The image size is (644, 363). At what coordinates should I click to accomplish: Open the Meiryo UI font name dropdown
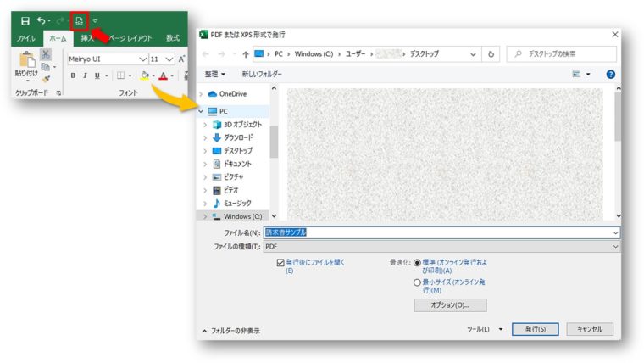[x=142, y=59]
